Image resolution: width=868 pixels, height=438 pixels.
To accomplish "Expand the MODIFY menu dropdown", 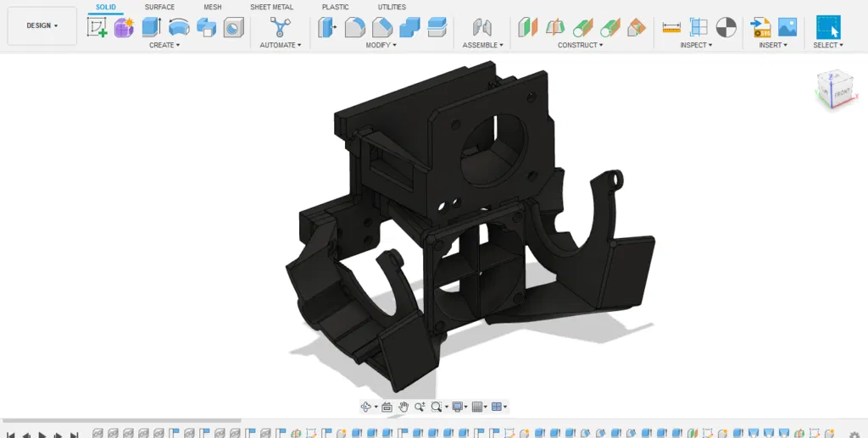I will (381, 45).
